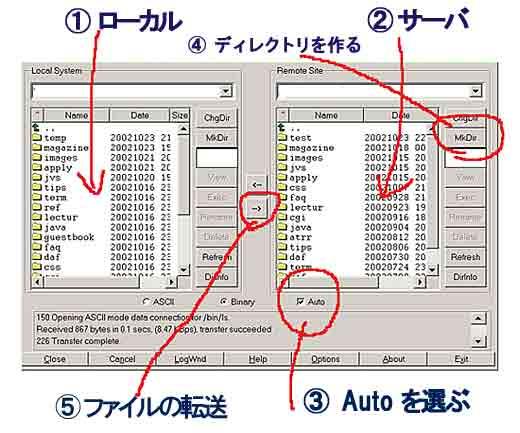The image size is (520, 433).
Task: Open the LogWnd button in the bottom bar
Action: click(x=190, y=359)
